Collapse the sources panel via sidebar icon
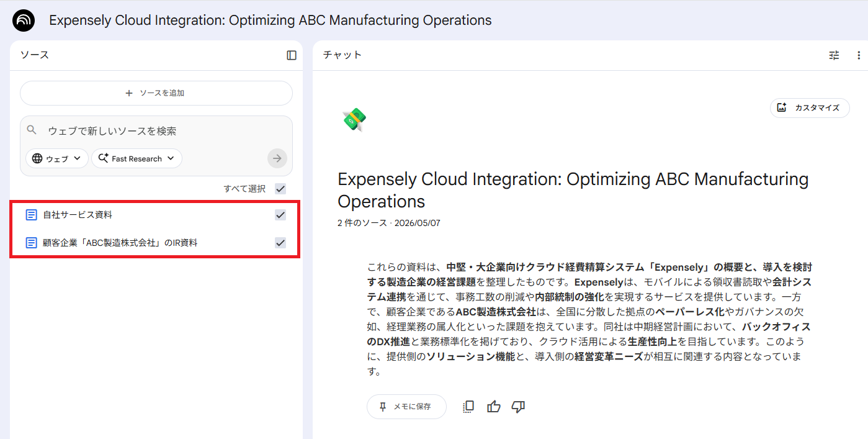This screenshot has height=439, width=868. tap(292, 55)
